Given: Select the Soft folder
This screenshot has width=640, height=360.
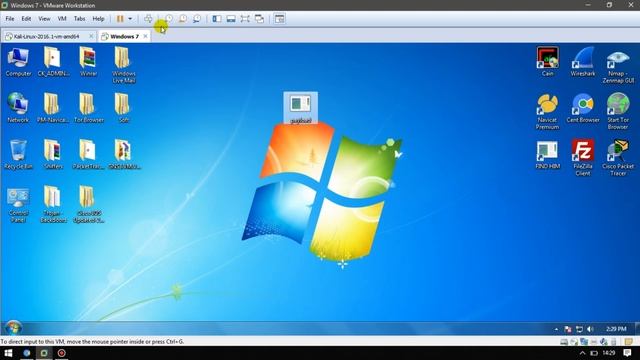Looking at the screenshot, I should tap(123, 108).
